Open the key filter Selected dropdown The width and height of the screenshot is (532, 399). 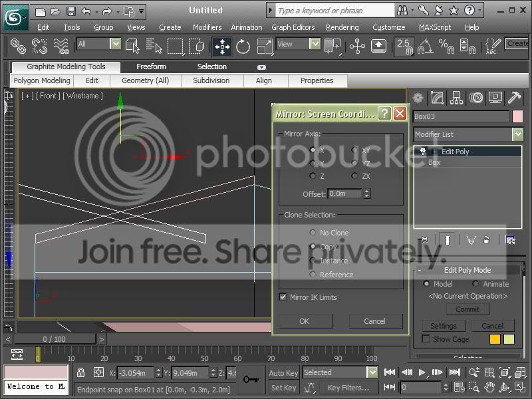tap(372, 372)
